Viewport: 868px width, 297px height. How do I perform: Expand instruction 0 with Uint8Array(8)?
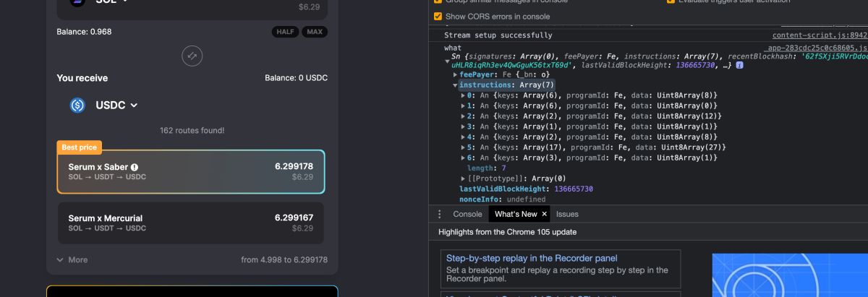click(x=463, y=95)
